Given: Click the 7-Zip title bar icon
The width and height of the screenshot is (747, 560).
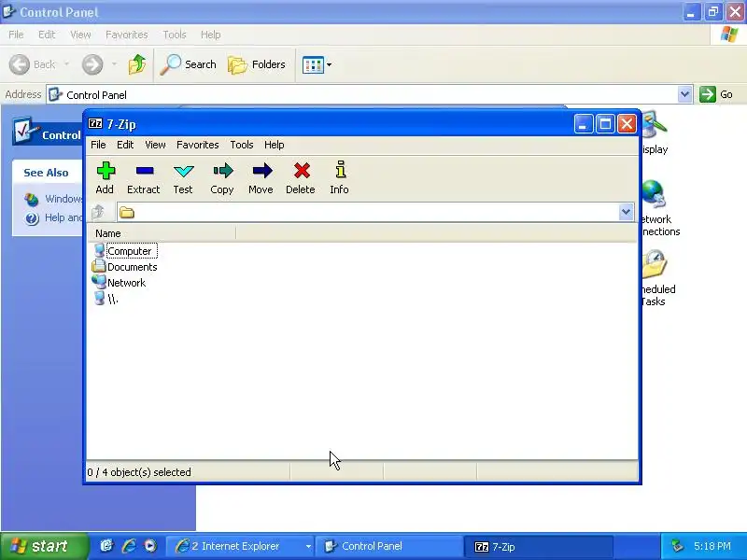Looking at the screenshot, I should 95,124.
